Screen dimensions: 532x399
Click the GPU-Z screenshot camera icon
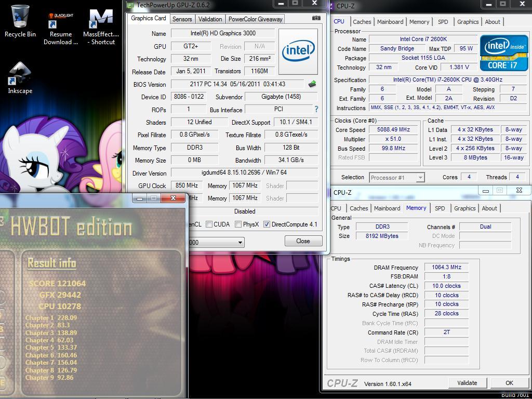(316, 18)
